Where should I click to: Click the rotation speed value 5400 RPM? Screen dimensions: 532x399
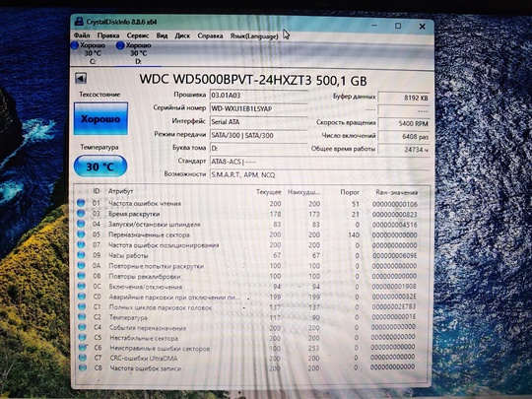pos(404,123)
